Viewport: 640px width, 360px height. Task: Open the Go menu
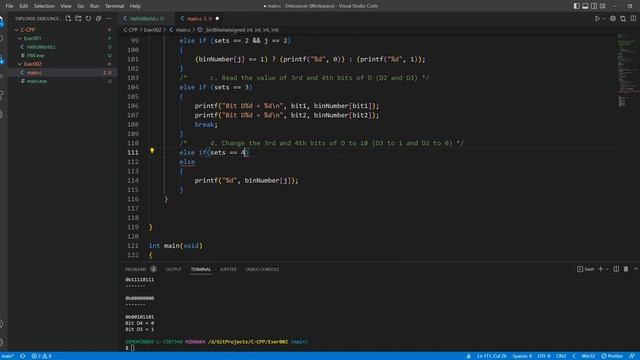[x=80, y=6]
